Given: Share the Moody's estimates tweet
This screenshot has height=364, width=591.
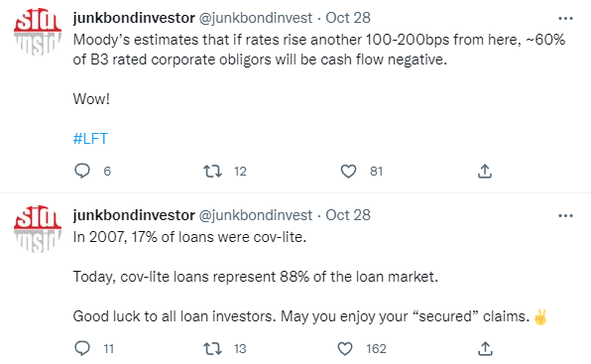Looking at the screenshot, I should click(485, 172).
